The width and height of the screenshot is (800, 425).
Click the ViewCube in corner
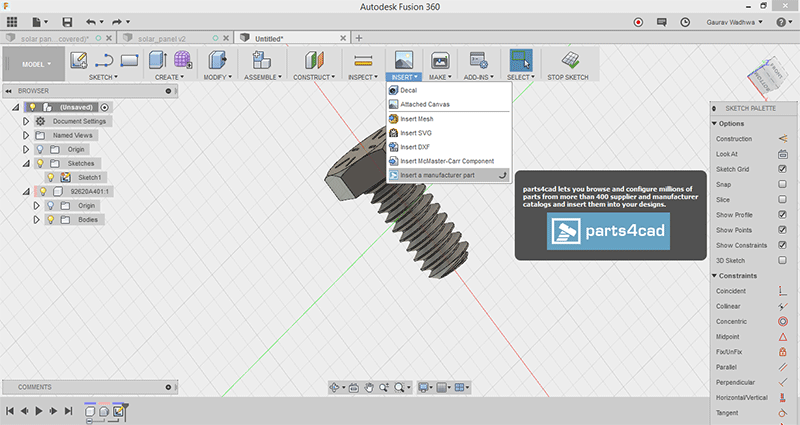point(768,75)
